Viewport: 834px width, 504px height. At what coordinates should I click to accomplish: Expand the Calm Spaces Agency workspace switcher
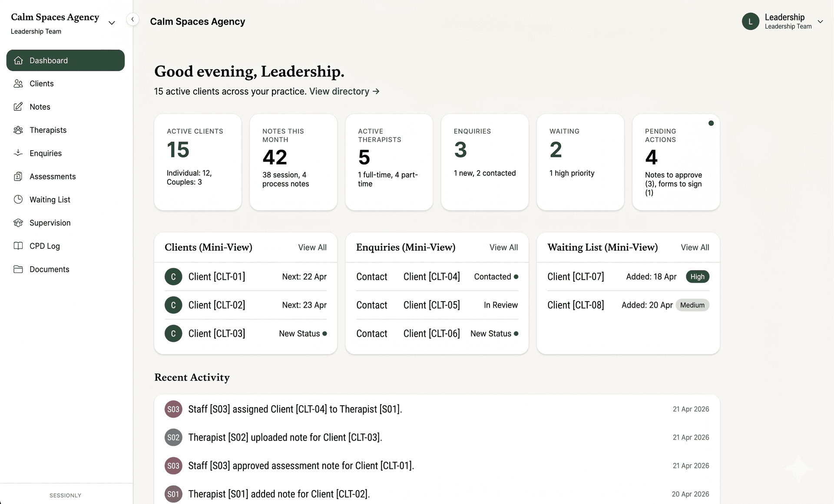coord(112,23)
